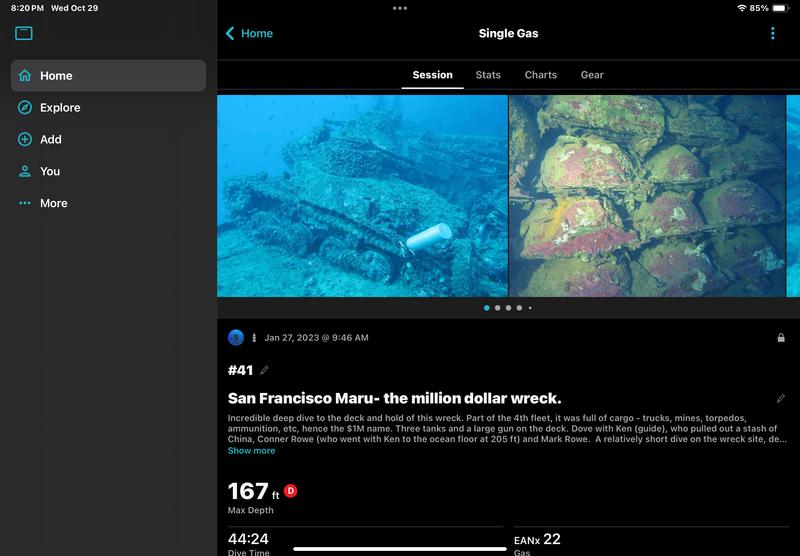Image resolution: width=800 pixels, height=556 pixels.
Task: Click the EANx 22 gas value
Action: (537, 539)
